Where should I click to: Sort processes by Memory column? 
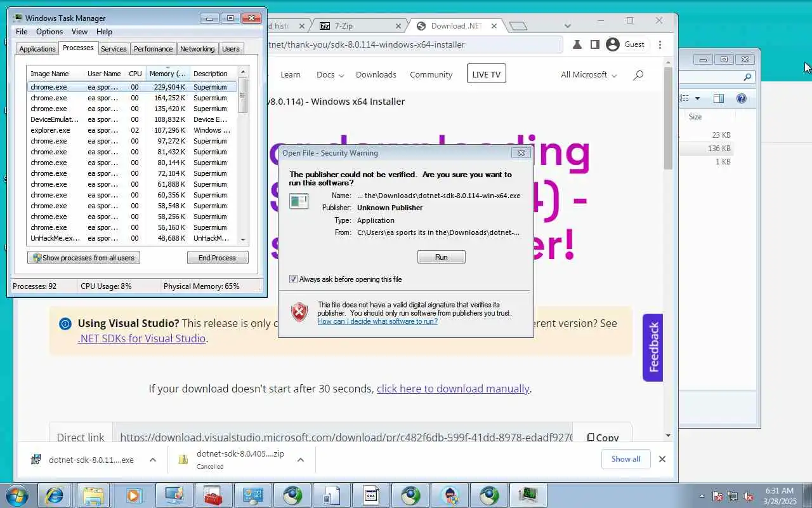167,74
